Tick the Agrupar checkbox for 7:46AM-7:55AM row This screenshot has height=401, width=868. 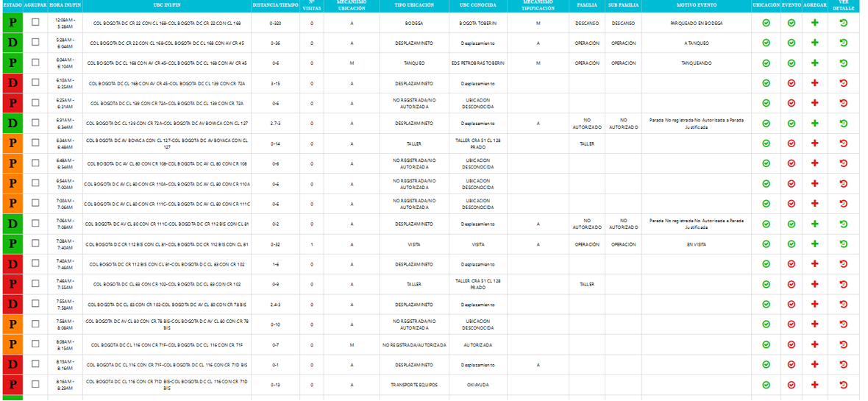click(35, 283)
